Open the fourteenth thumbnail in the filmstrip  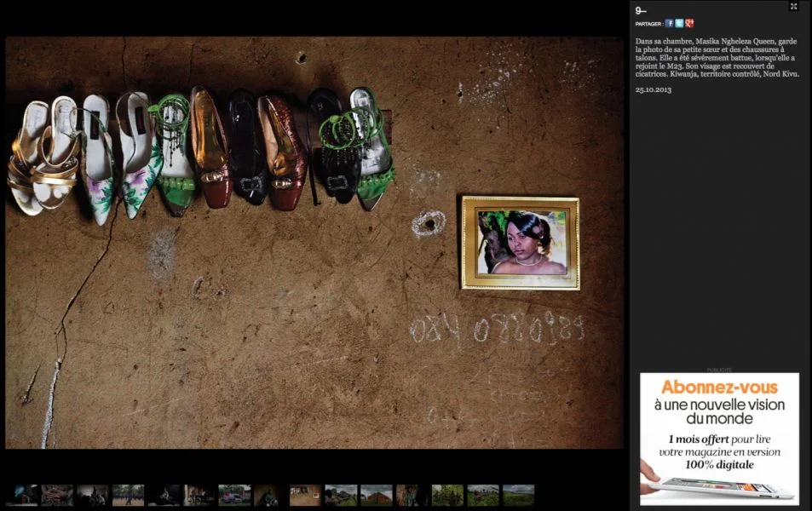(483, 495)
